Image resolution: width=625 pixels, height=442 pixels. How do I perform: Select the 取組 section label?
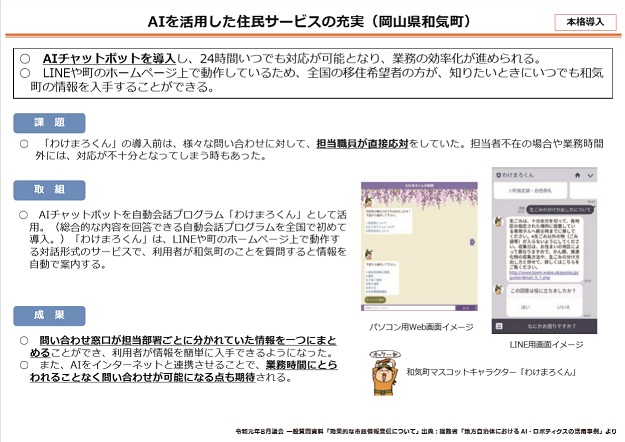click(x=49, y=190)
